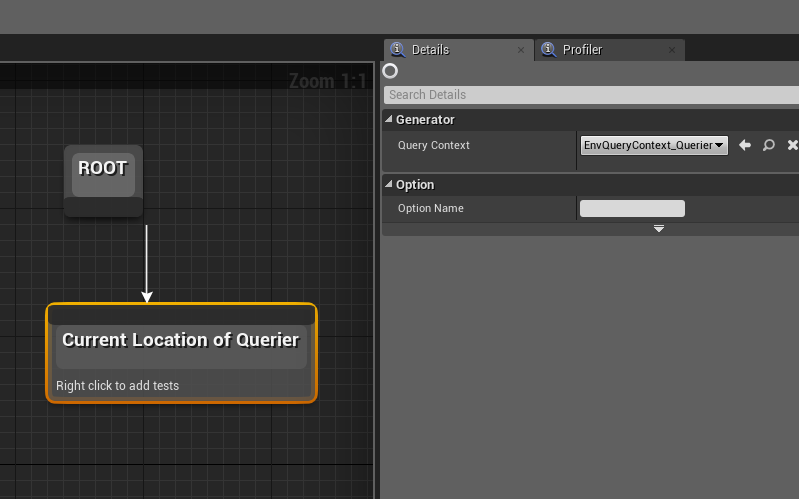
Task: Click 'Right click to add tests' text
Action: pyautogui.click(x=117, y=386)
